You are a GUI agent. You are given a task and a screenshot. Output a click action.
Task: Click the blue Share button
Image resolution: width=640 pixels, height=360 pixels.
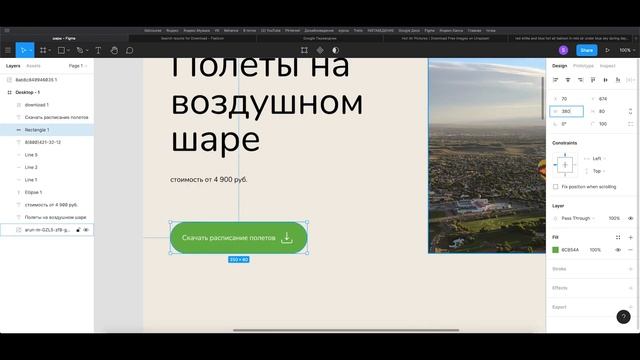click(587, 50)
